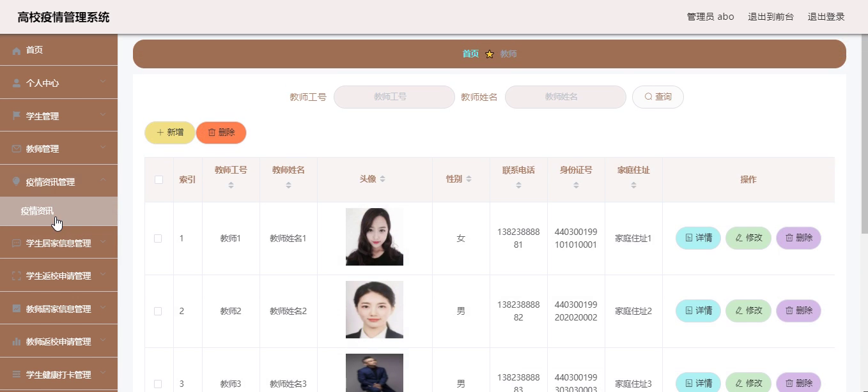868x392 pixels.
Task: Click 退出到前台 in top bar
Action: [x=771, y=17]
